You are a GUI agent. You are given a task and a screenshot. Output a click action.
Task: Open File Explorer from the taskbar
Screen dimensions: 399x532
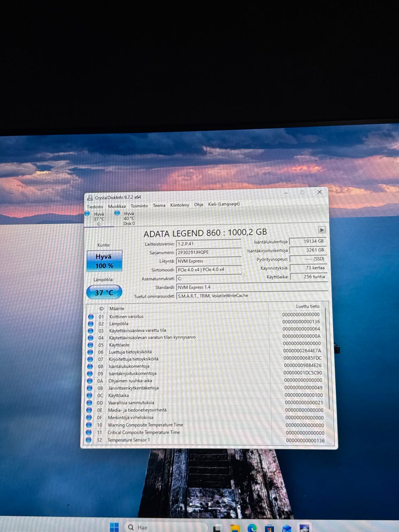pos(235,528)
